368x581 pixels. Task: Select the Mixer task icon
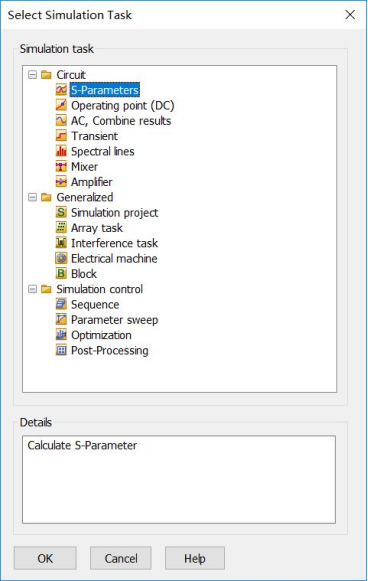point(61,166)
